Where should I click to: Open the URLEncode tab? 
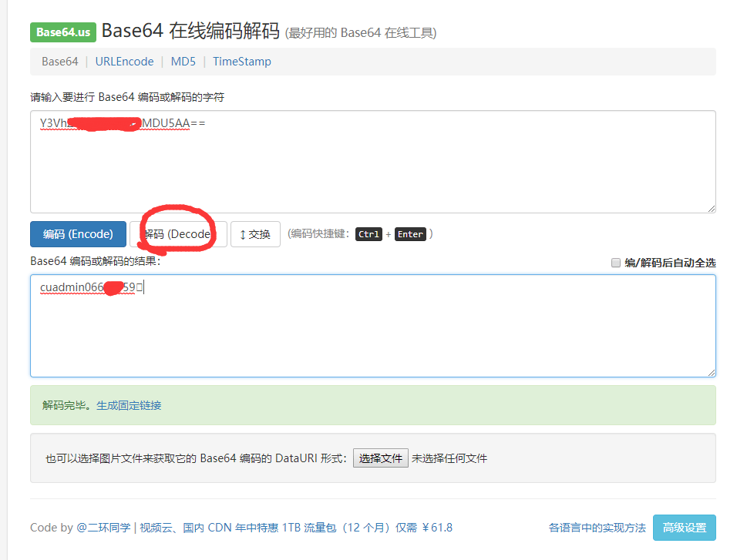(x=124, y=62)
